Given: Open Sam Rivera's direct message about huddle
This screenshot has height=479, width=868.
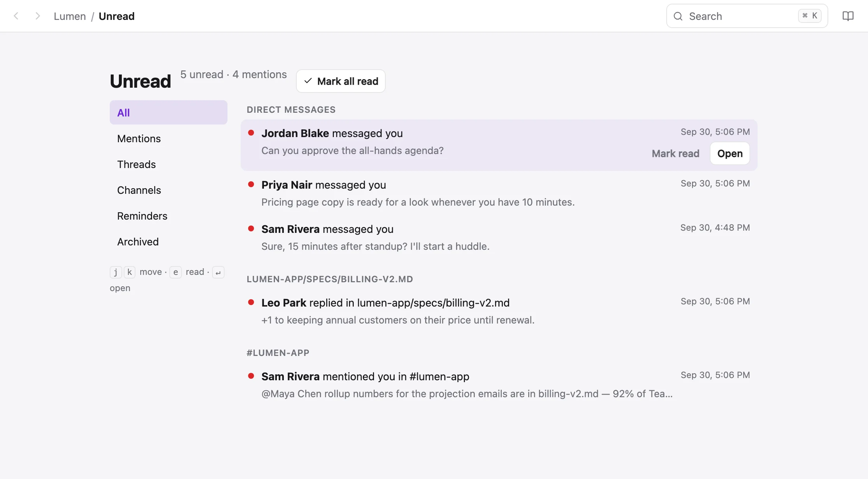Looking at the screenshot, I should point(499,237).
